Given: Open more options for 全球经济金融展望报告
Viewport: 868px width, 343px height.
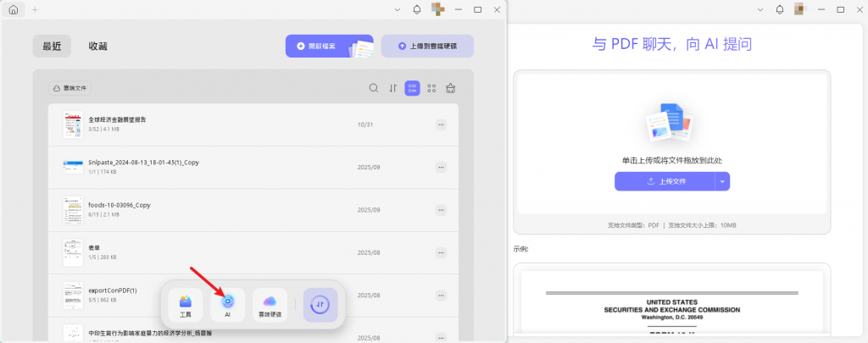Looking at the screenshot, I should [x=441, y=124].
